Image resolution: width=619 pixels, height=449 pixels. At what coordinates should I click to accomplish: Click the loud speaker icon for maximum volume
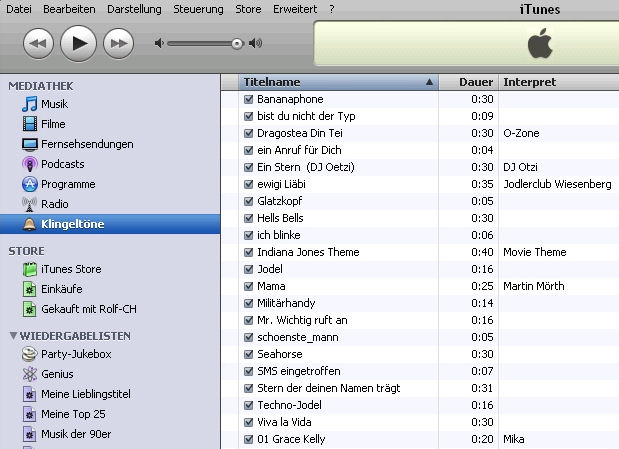point(255,43)
